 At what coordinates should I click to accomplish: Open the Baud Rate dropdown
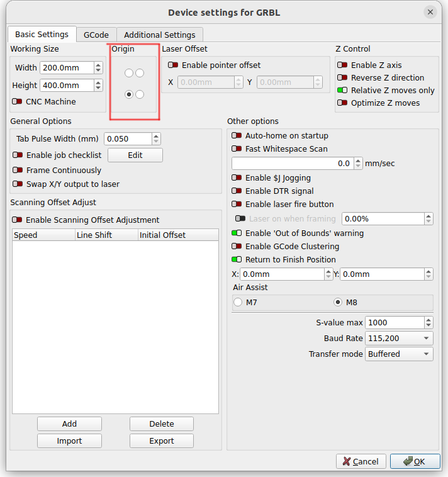(x=399, y=339)
